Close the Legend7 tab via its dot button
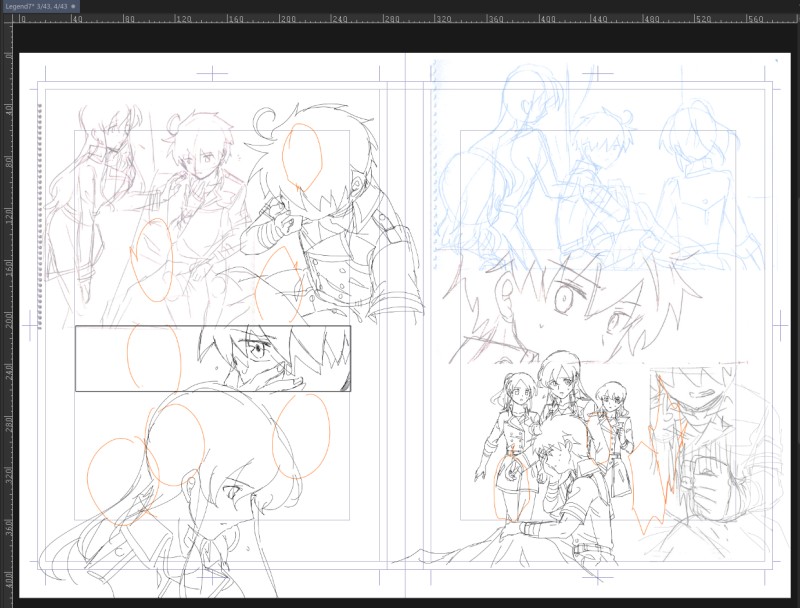 (73, 7)
